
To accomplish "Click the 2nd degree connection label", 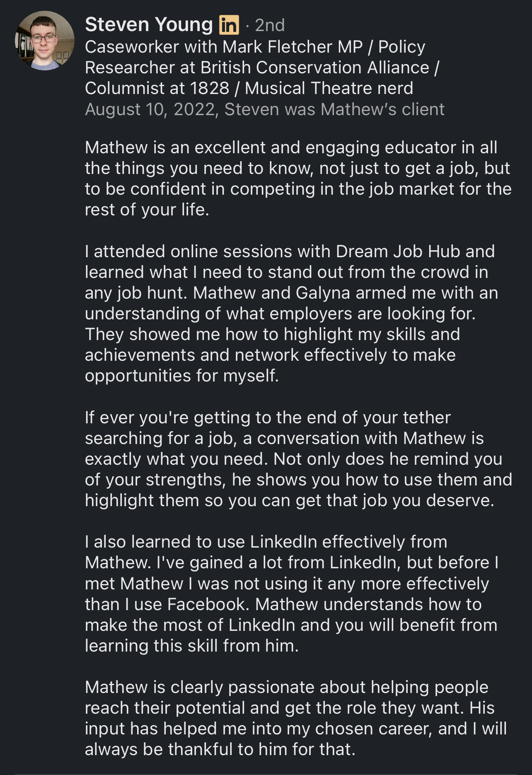I will click(x=270, y=25).
